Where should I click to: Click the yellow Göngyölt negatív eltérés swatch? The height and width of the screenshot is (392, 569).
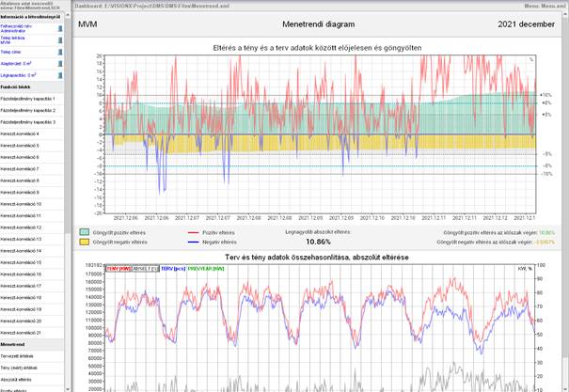[x=85, y=242]
